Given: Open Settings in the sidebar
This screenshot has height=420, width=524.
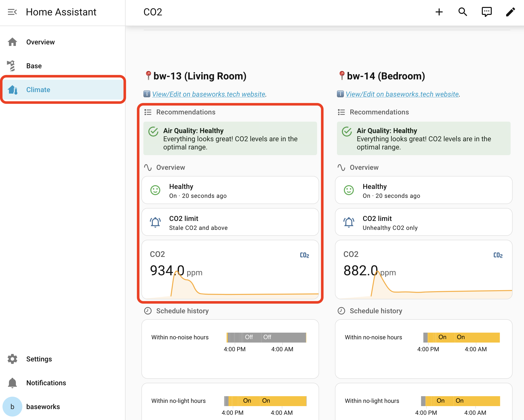Looking at the screenshot, I should [63, 359].
